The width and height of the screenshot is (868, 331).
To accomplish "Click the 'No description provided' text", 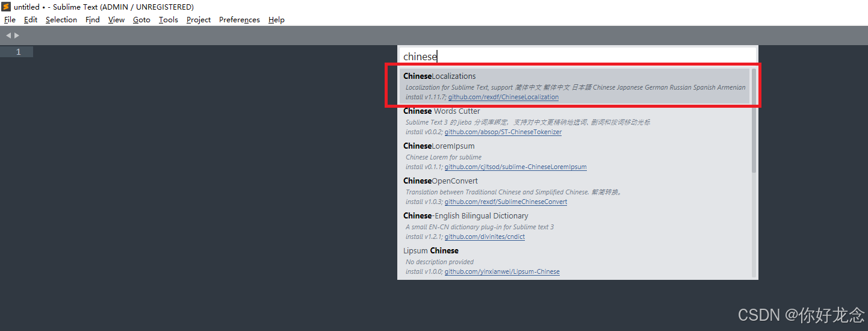I will coord(439,262).
